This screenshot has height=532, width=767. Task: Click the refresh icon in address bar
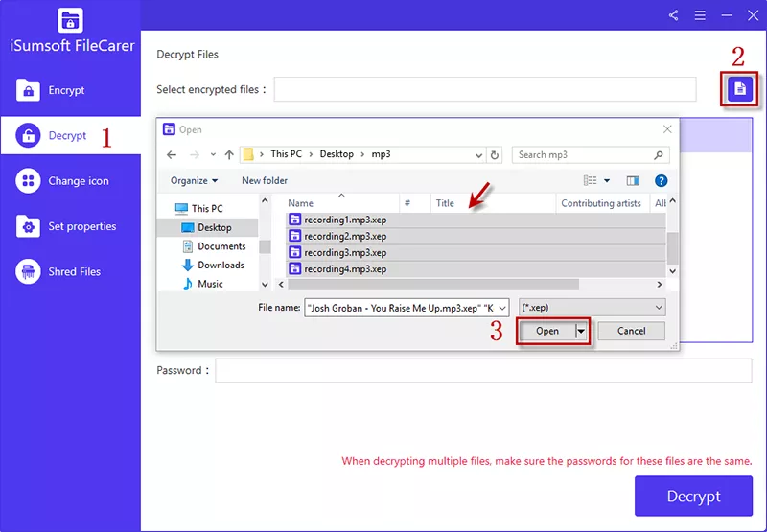pyautogui.click(x=495, y=154)
